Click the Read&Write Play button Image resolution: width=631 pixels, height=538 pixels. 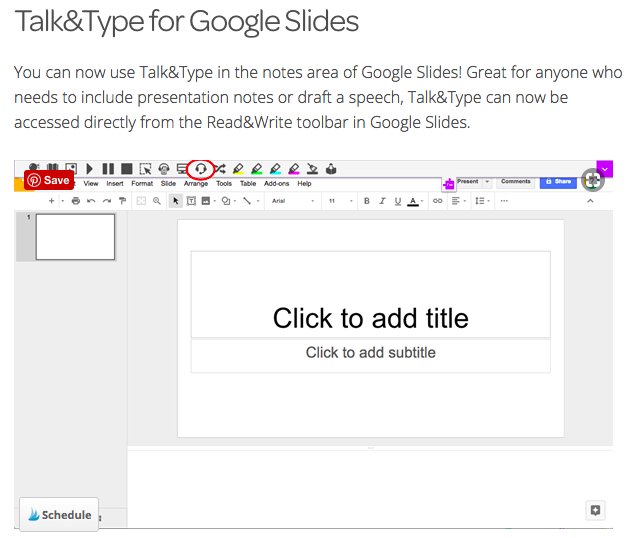[x=89, y=169]
